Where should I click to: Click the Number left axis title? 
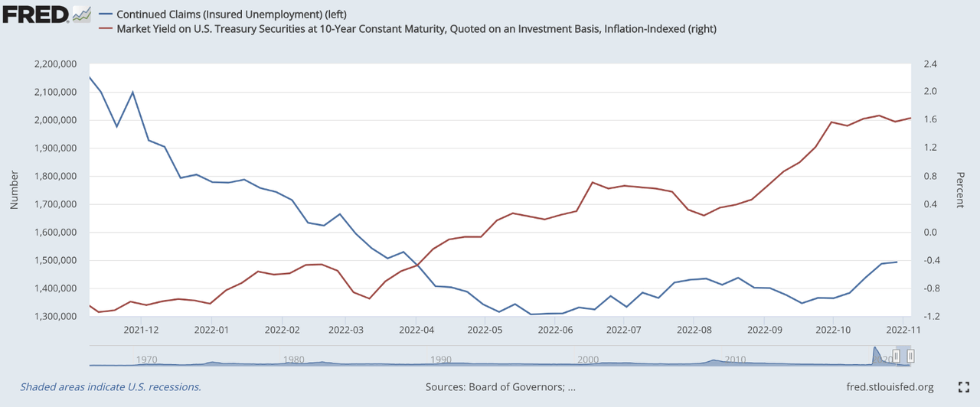click(x=15, y=190)
